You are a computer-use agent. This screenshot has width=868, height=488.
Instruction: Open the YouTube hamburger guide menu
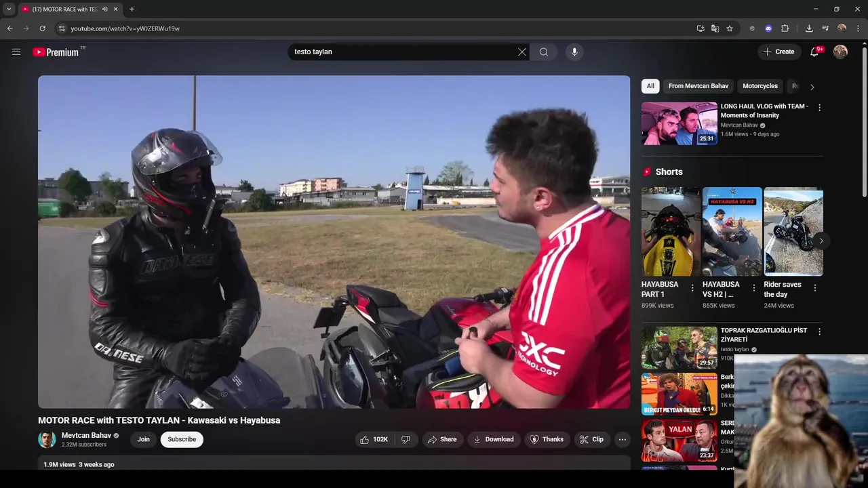16,52
